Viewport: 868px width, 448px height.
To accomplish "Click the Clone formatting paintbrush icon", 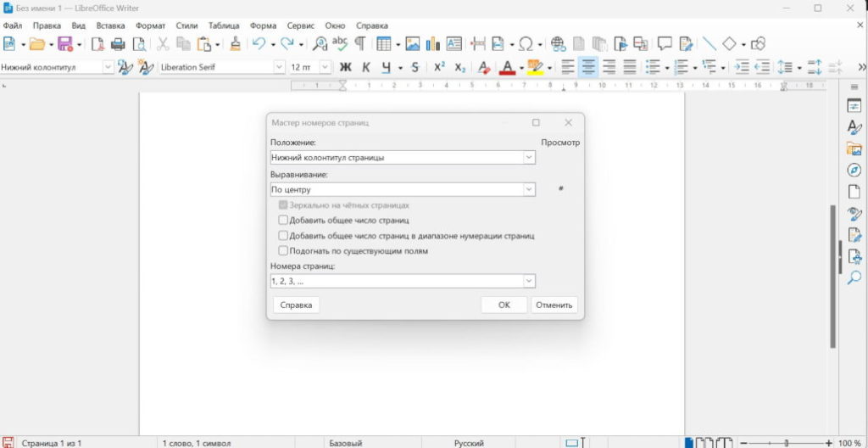I will (x=236, y=44).
